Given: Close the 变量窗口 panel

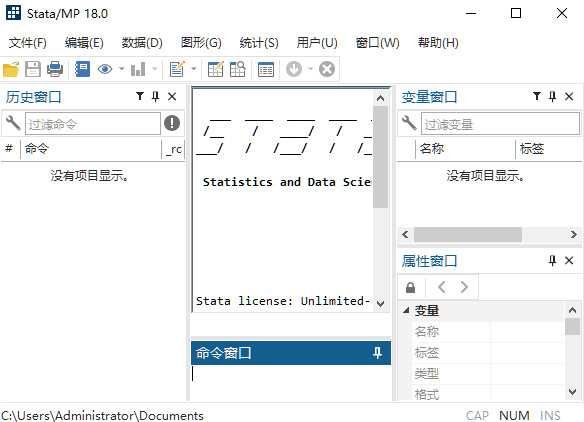Looking at the screenshot, I should point(569,96).
